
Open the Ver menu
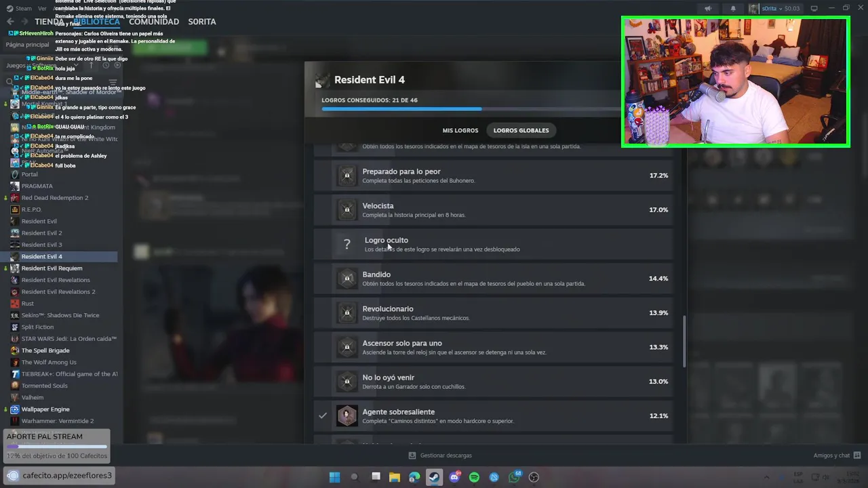click(x=42, y=8)
